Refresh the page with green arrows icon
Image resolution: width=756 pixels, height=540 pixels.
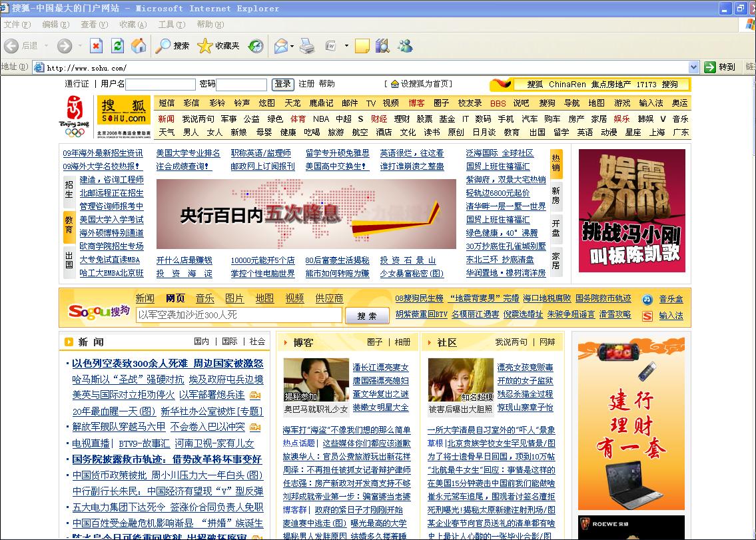click(x=118, y=46)
